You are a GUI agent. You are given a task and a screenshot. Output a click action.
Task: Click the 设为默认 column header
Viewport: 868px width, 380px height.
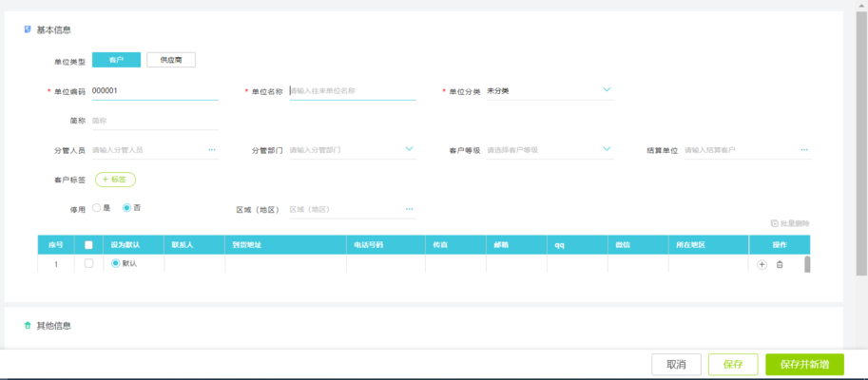point(133,244)
